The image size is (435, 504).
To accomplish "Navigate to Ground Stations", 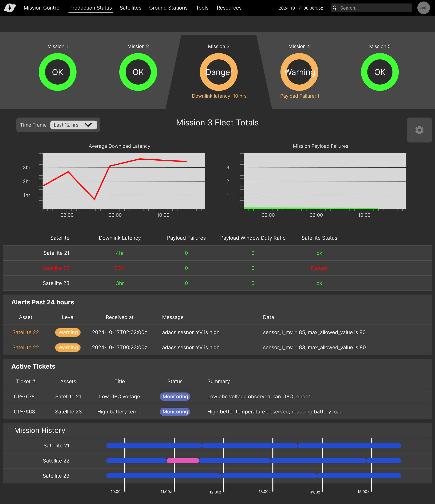I will [168, 8].
